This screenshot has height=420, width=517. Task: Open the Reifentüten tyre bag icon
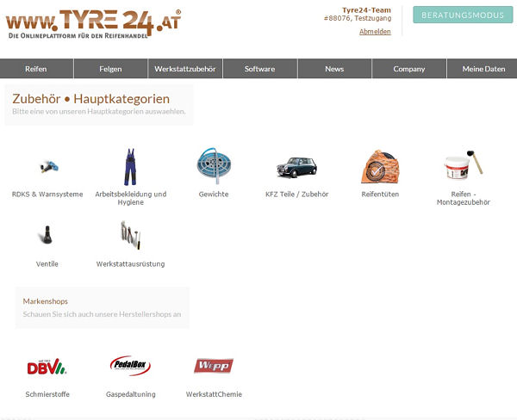point(380,166)
